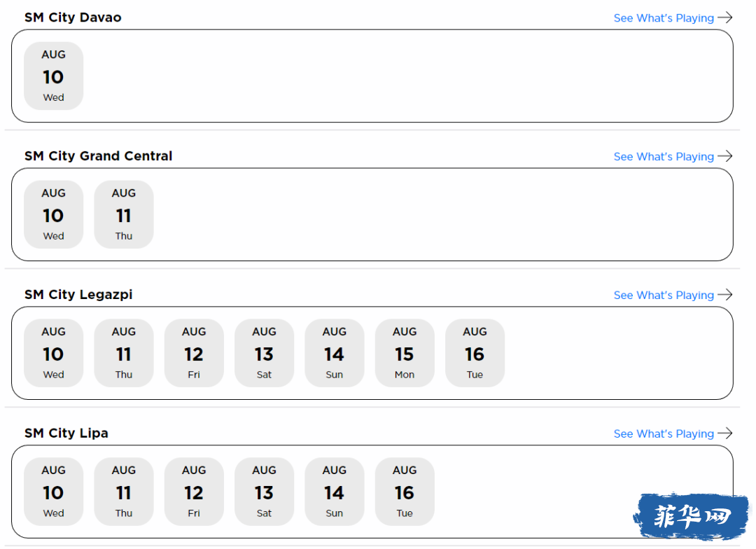The image size is (756, 549).
Task: Click the arrow icon next to SM City Legazpi's link
Action: 724,295
